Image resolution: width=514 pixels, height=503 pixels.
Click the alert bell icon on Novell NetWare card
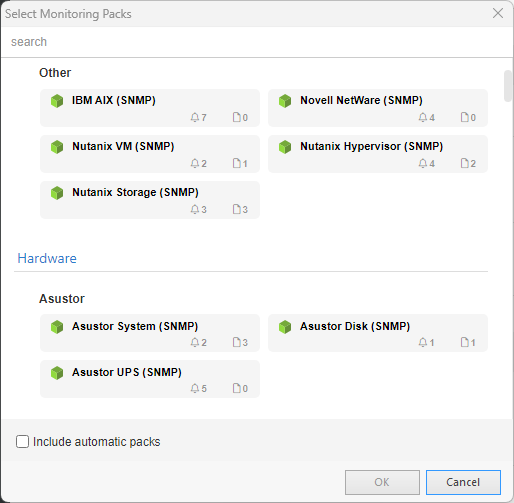tap(423, 117)
